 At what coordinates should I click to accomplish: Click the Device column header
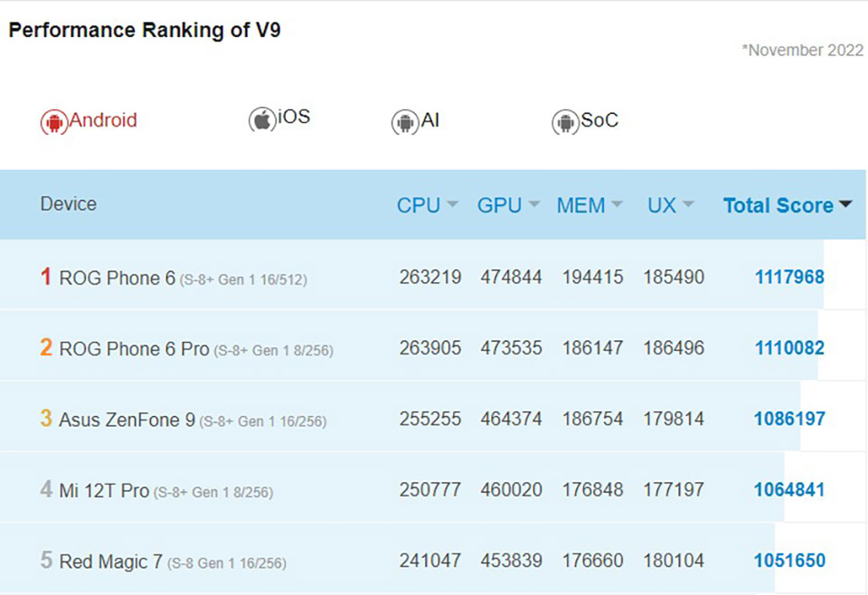point(68,203)
